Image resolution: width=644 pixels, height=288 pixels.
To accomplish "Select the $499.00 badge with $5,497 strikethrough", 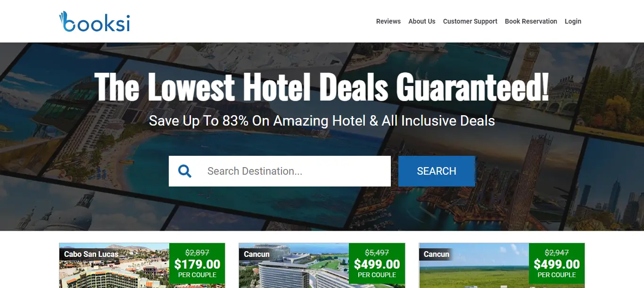I will point(377,264).
